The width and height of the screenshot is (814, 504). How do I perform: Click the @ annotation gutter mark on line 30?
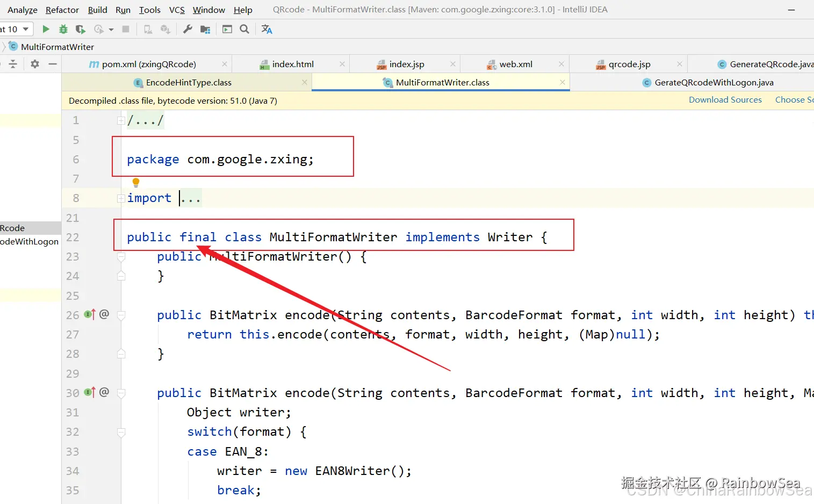[104, 392]
